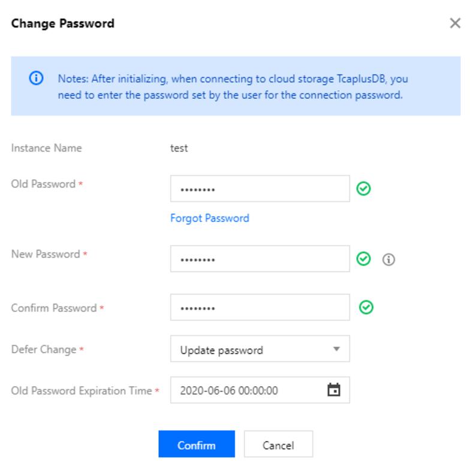The image size is (476, 467).
Task: Focus the New Password input field
Action: tap(260, 259)
